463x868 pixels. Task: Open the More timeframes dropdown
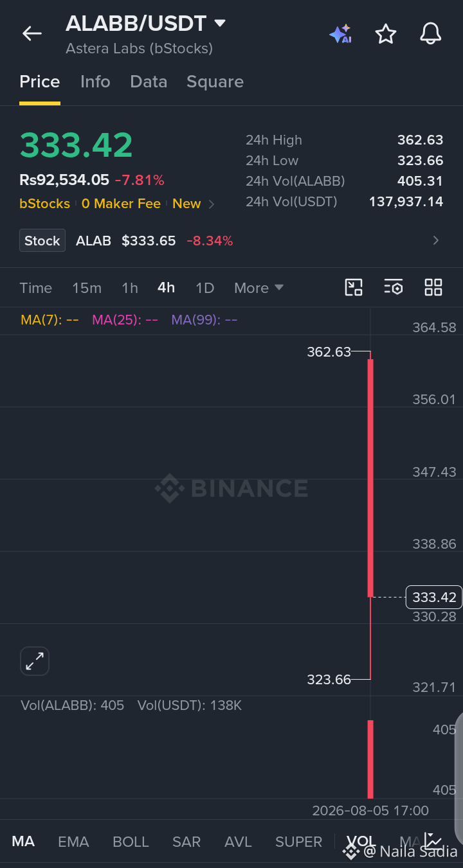259,288
